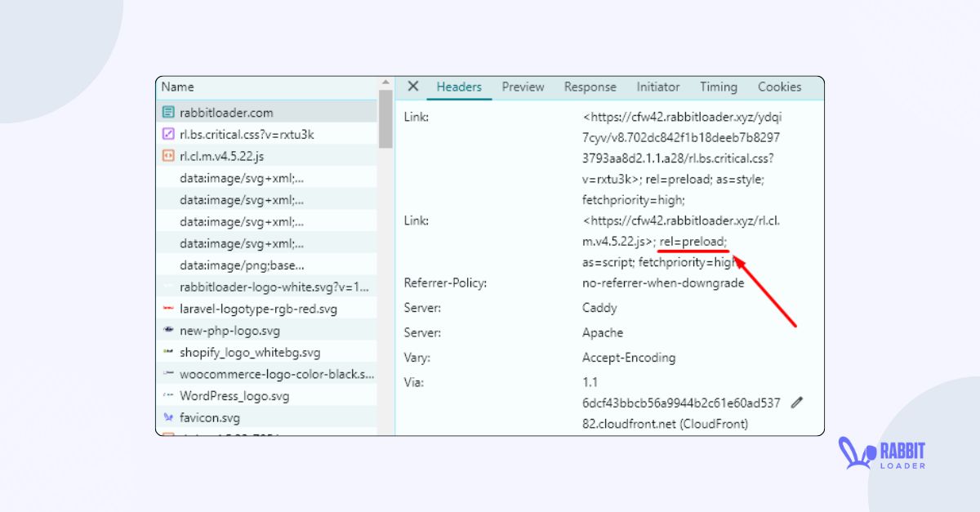Switch to the Timing tab

[718, 87]
